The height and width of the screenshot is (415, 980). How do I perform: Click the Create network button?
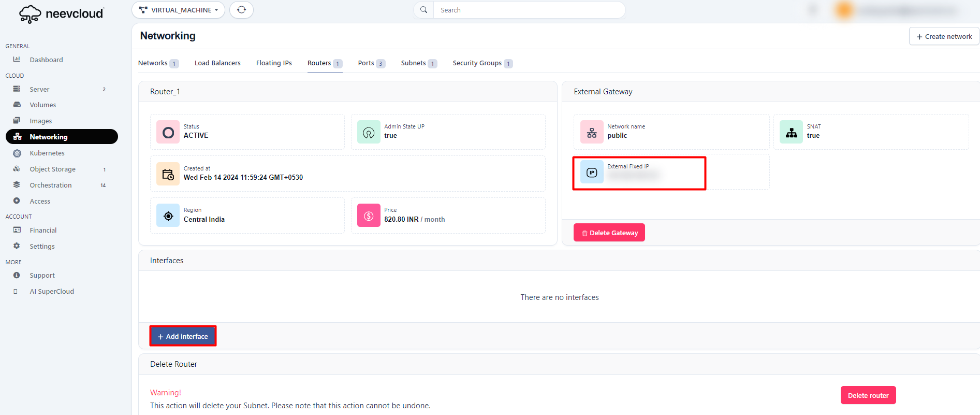(944, 36)
